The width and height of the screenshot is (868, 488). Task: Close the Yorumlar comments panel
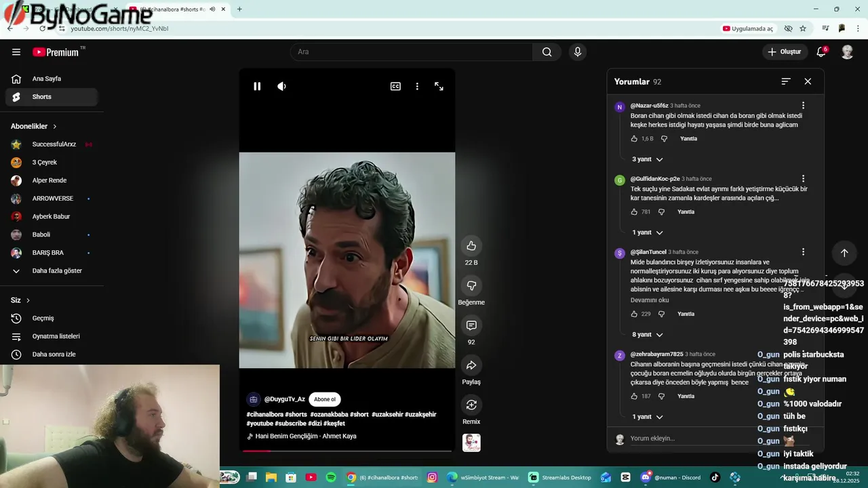coord(808,81)
